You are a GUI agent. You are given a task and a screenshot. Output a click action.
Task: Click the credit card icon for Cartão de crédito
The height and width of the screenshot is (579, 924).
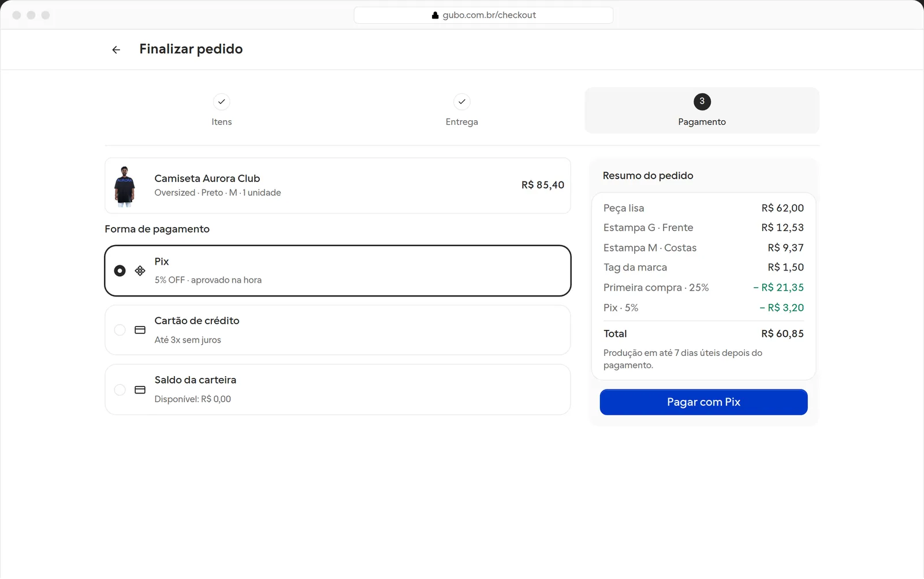click(140, 330)
